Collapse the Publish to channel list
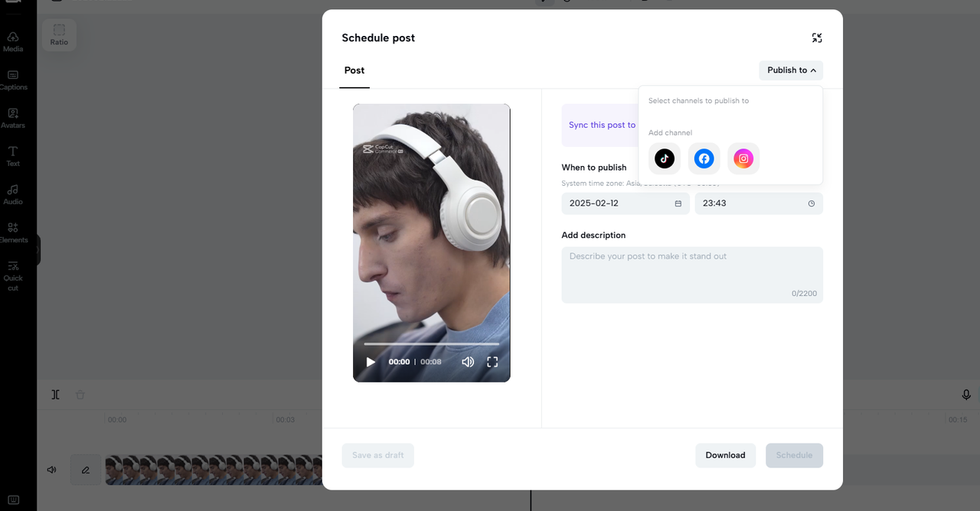 point(791,70)
